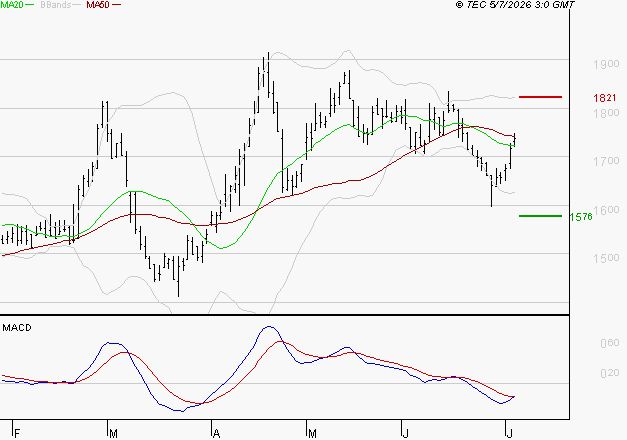Click the red 1821 price label

pyautogui.click(x=605, y=98)
